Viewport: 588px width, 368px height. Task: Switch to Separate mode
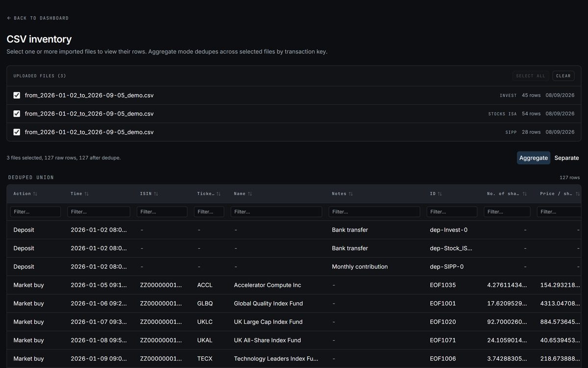click(x=566, y=158)
